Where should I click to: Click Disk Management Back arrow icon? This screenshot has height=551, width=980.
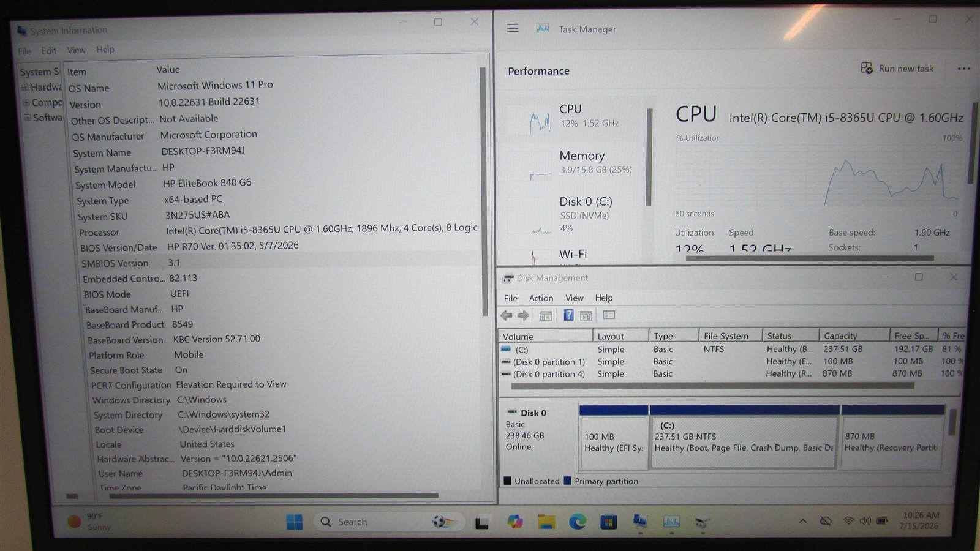click(507, 315)
